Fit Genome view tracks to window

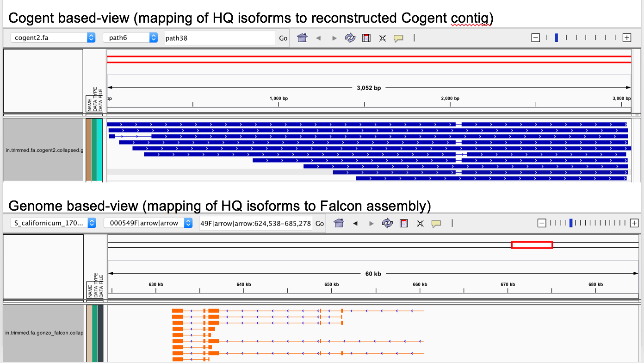click(420, 223)
